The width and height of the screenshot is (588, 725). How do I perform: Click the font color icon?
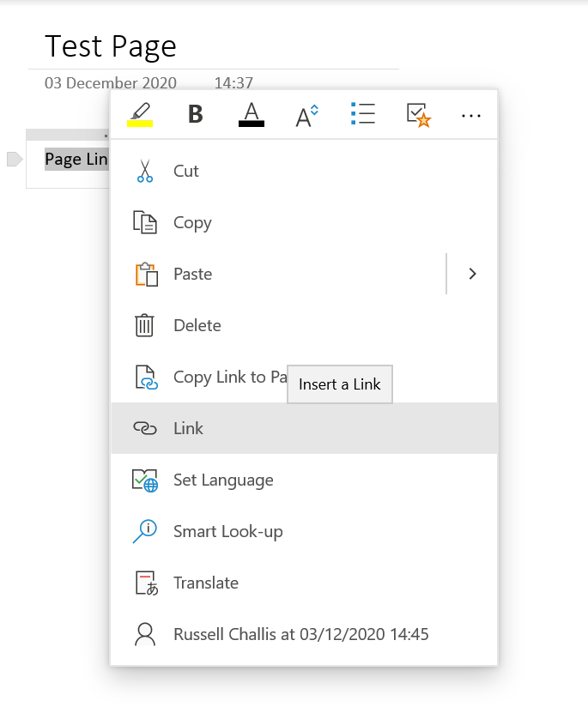251,112
